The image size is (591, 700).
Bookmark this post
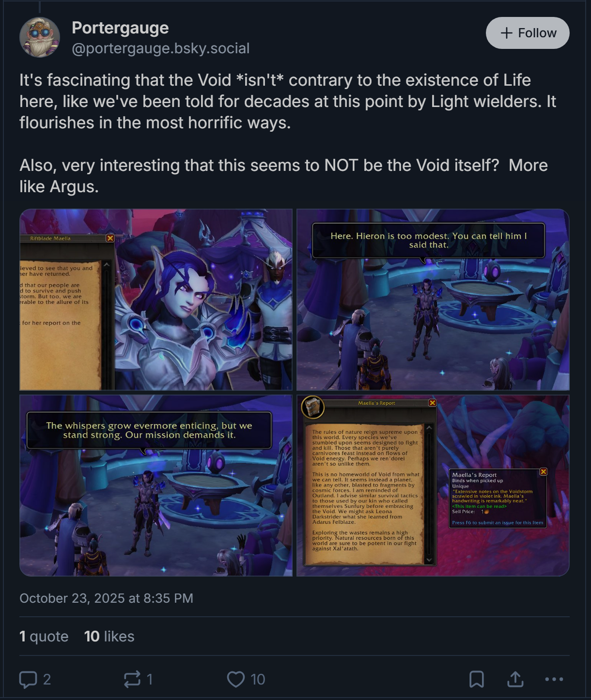click(x=477, y=679)
